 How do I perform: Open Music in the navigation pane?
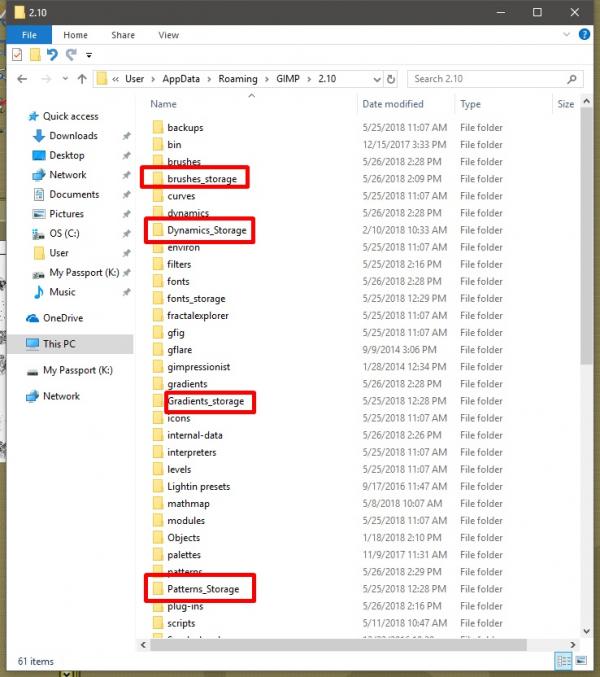point(62,292)
